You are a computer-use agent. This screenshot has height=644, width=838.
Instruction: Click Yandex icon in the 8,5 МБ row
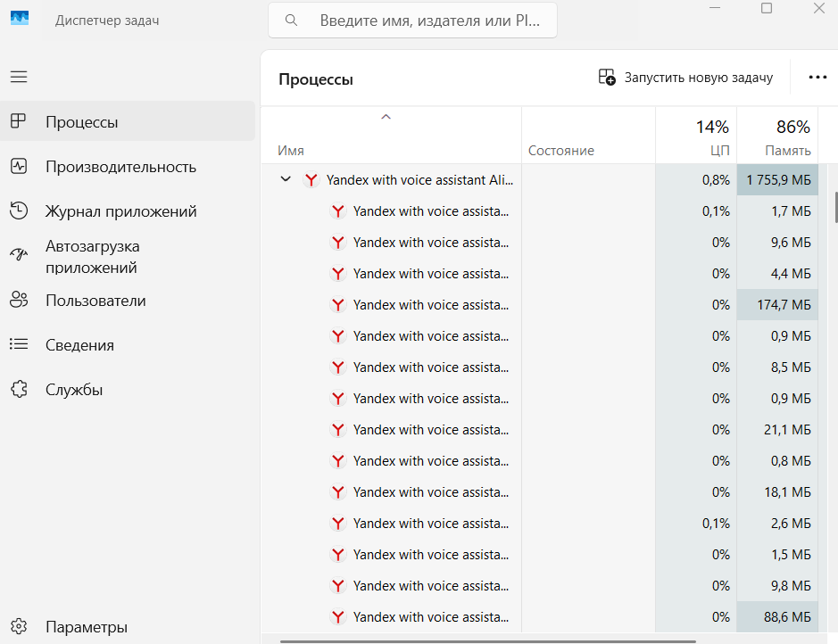click(337, 367)
